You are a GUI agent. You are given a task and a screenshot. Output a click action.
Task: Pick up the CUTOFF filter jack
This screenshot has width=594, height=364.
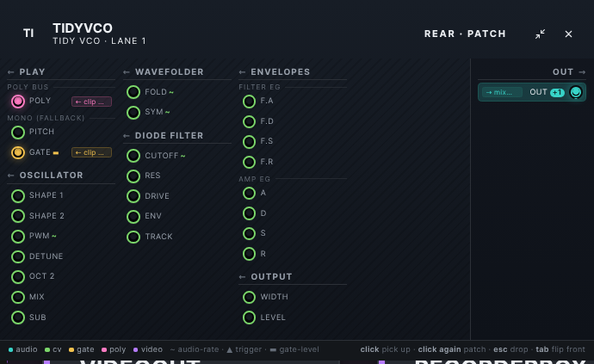point(133,156)
